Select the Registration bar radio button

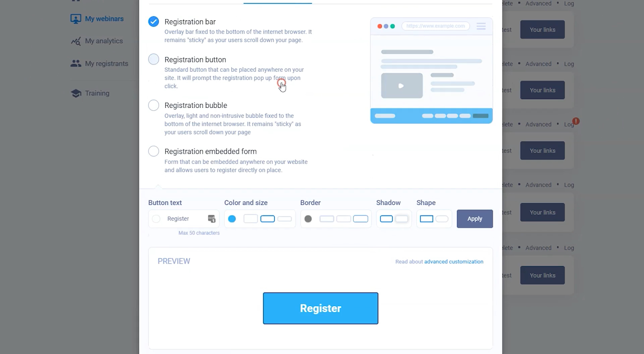tap(153, 21)
